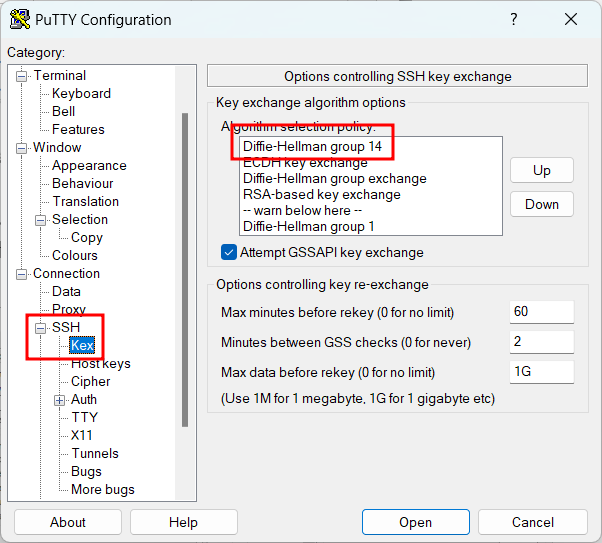Open the Tunnels category
This screenshot has width=602, height=543.
click(x=94, y=453)
